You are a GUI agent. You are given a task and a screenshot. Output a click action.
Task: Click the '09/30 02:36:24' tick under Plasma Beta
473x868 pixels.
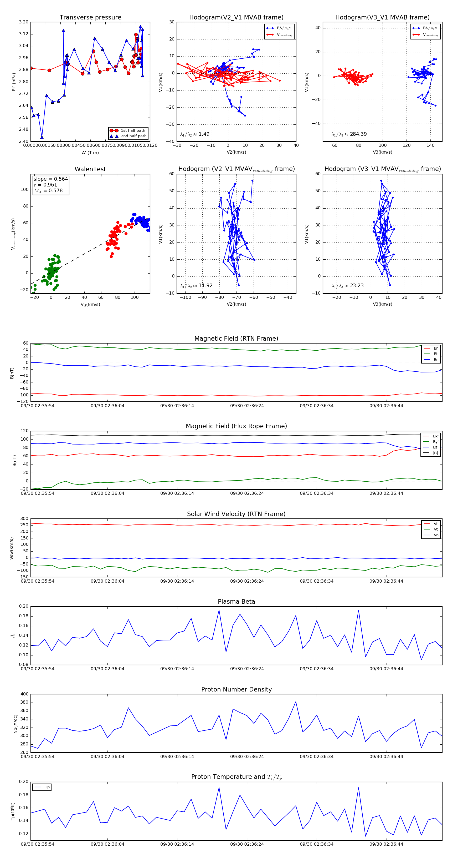point(247,669)
